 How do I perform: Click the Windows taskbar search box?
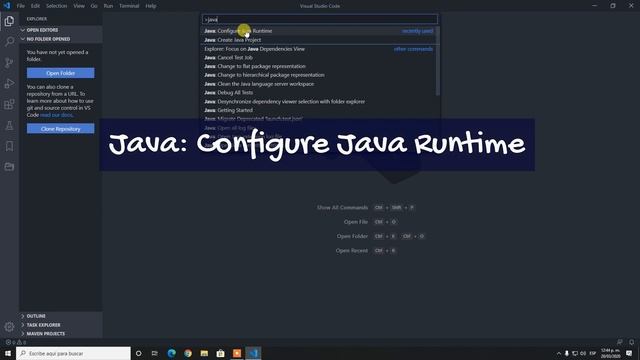(x=74, y=353)
